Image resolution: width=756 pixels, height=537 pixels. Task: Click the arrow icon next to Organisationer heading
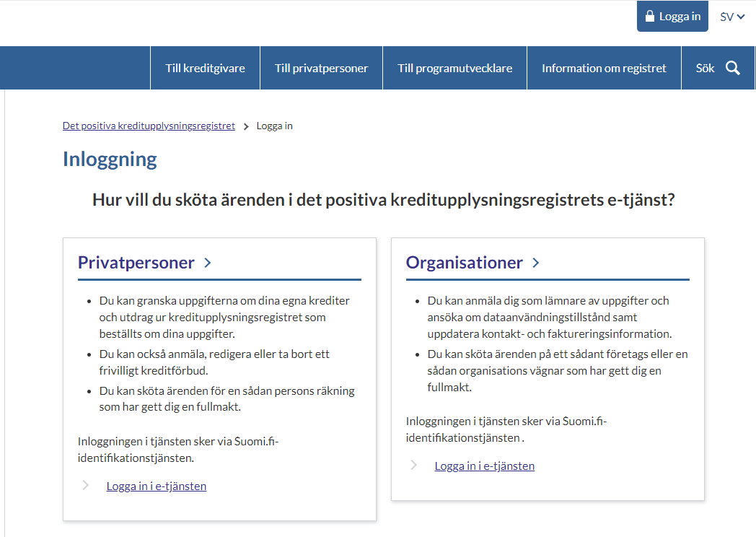click(x=536, y=263)
